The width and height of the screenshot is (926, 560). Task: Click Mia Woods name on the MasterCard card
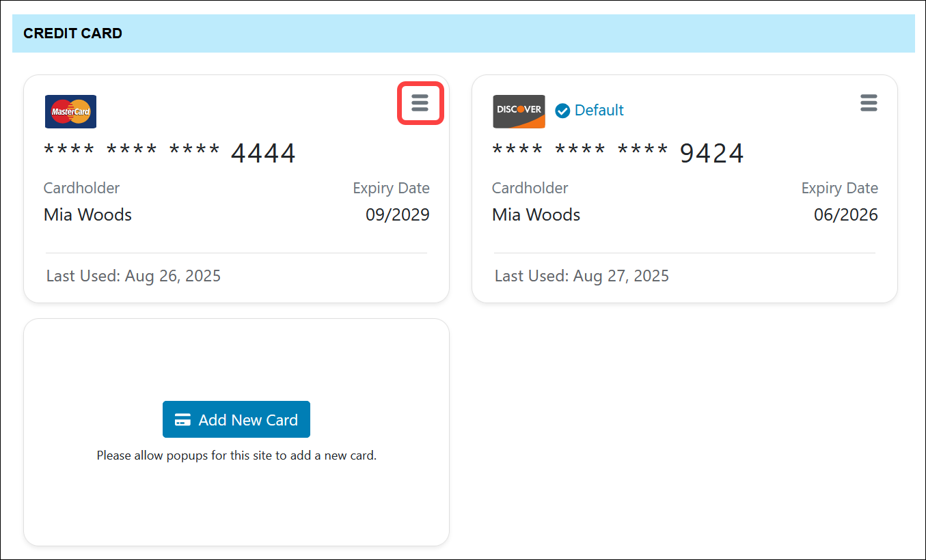[87, 215]
